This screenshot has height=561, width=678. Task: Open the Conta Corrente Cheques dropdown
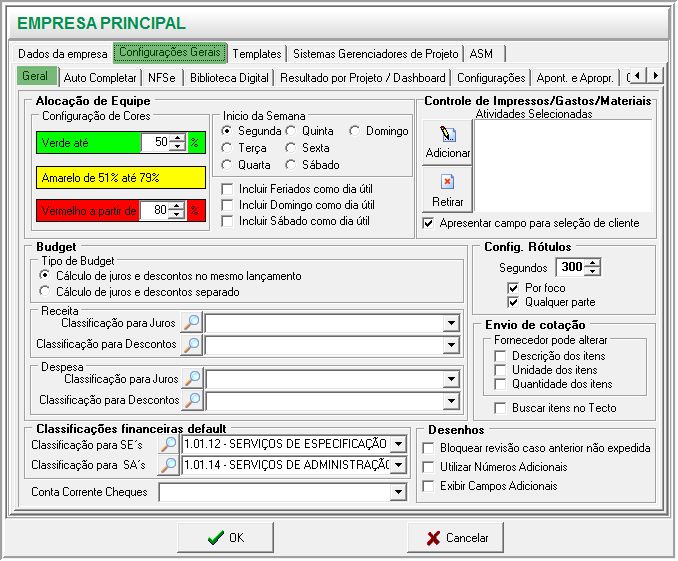coord(398,492)
